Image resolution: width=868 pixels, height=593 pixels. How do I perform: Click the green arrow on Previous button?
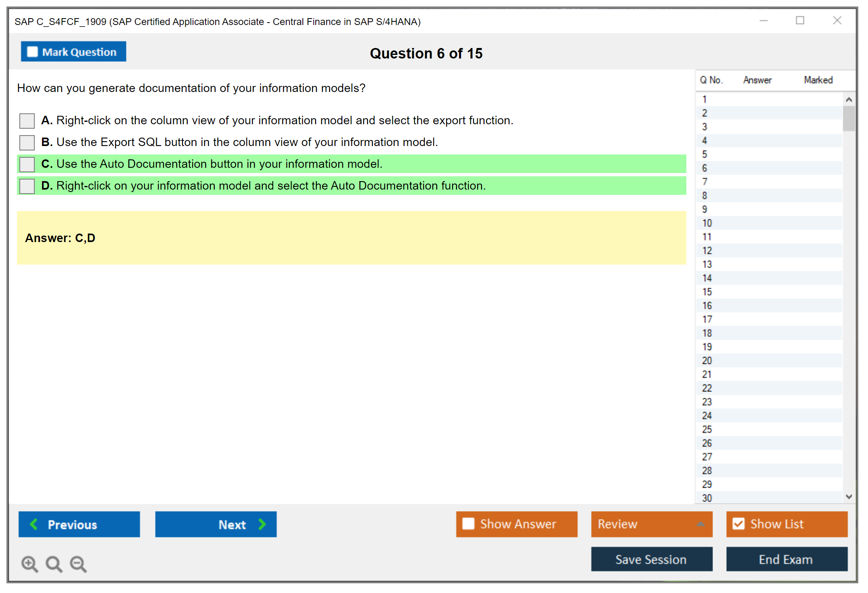click(x=34, y=524)
